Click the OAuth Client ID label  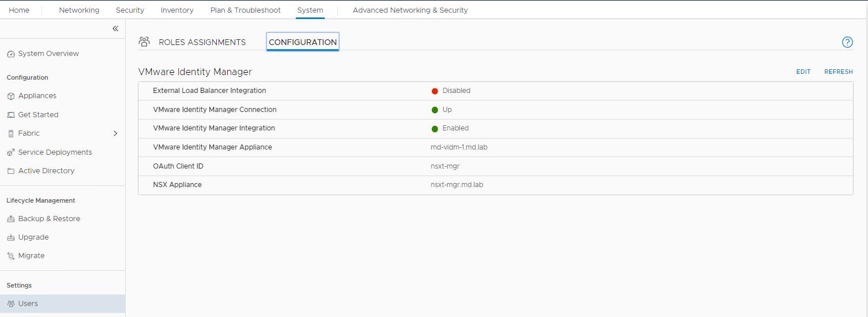pos(178,166)
